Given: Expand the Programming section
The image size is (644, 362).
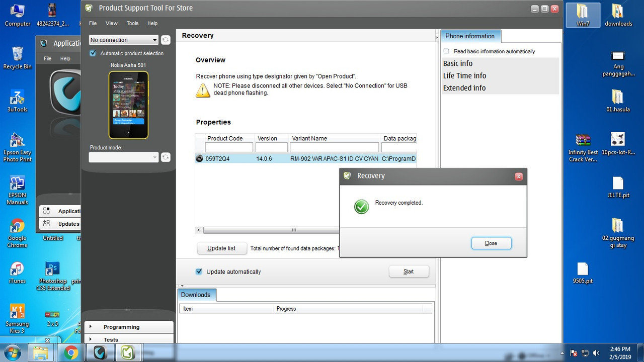Looking at the screenshot, I should tap(129, 327).
